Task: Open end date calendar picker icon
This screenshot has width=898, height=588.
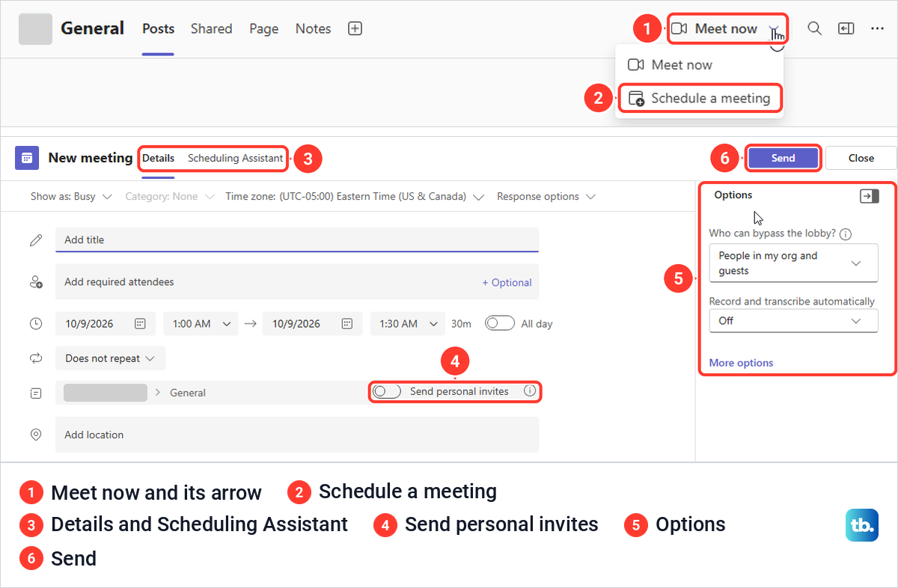Action: [347, 324]
